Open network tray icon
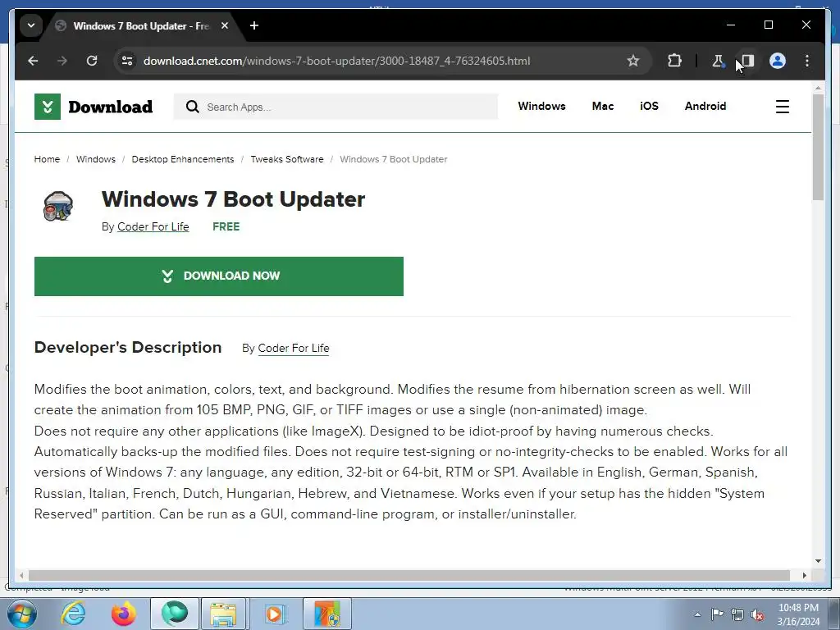 [x=737, y=614]
